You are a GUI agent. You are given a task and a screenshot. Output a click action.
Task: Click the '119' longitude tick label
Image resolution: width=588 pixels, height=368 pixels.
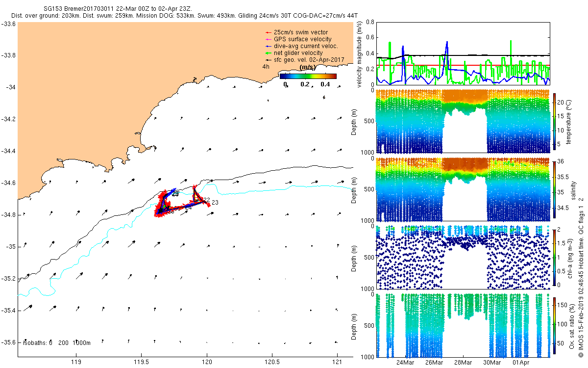tap(76, 363)
